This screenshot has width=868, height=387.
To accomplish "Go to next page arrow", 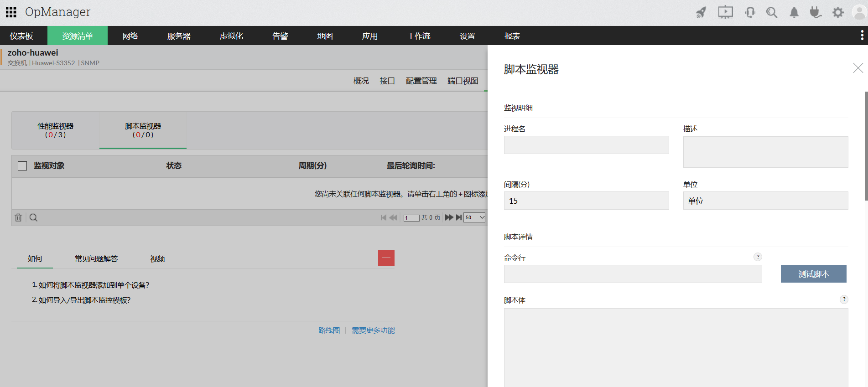I will (x=449, y=217).
